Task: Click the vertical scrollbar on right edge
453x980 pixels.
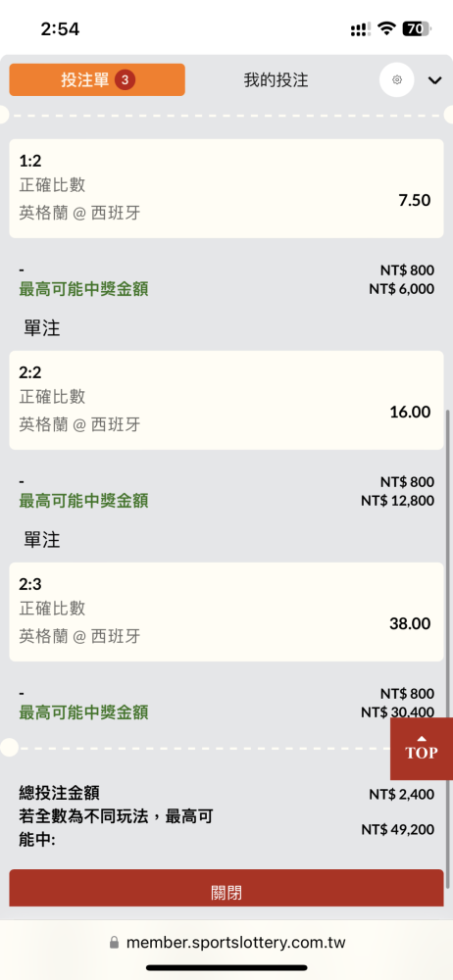Action: pos(447,650)
